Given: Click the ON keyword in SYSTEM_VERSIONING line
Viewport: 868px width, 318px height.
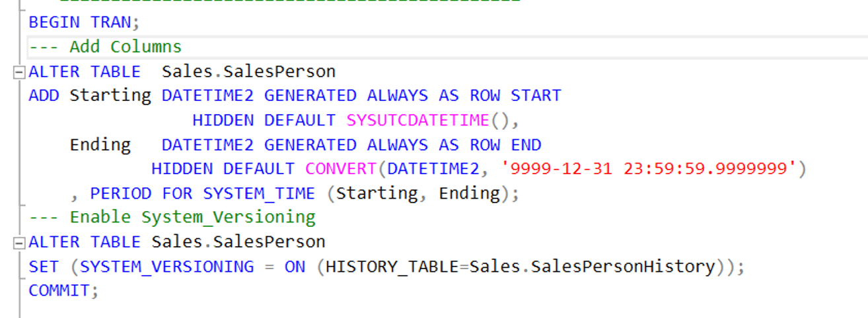Looking at the screenshot, I should click(295, 267).
